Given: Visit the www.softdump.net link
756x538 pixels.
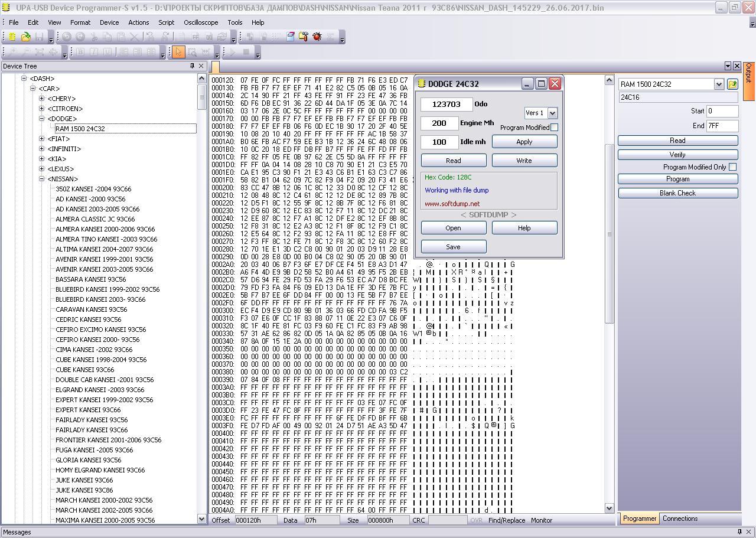Looking at the screenshot, I should pos(452,204).
